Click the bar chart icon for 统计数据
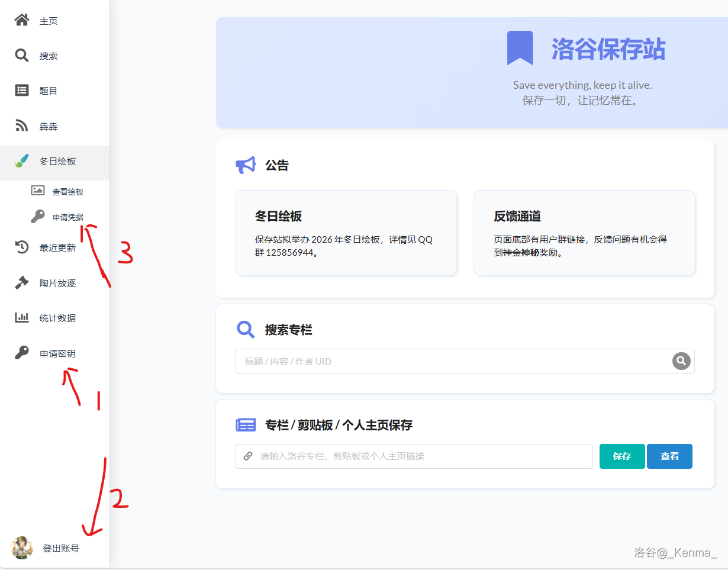This screenshot has height=570, width=728. (x=22, y=318)
